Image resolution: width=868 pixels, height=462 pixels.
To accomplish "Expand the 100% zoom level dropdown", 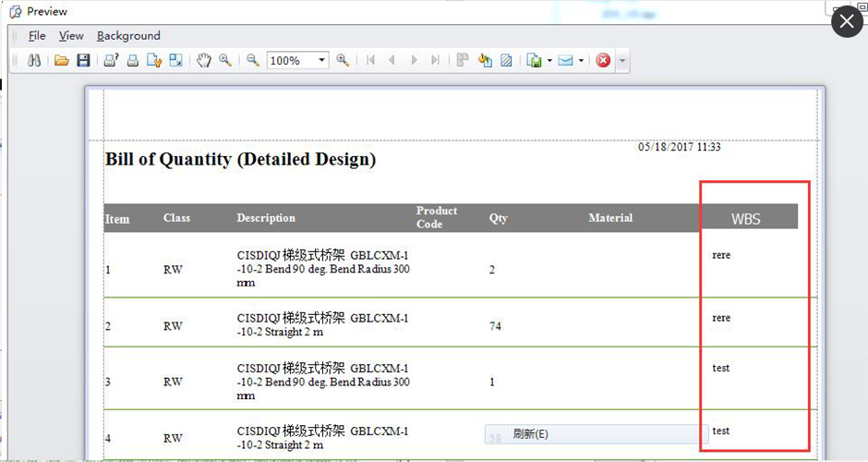I will pos(322,60).
